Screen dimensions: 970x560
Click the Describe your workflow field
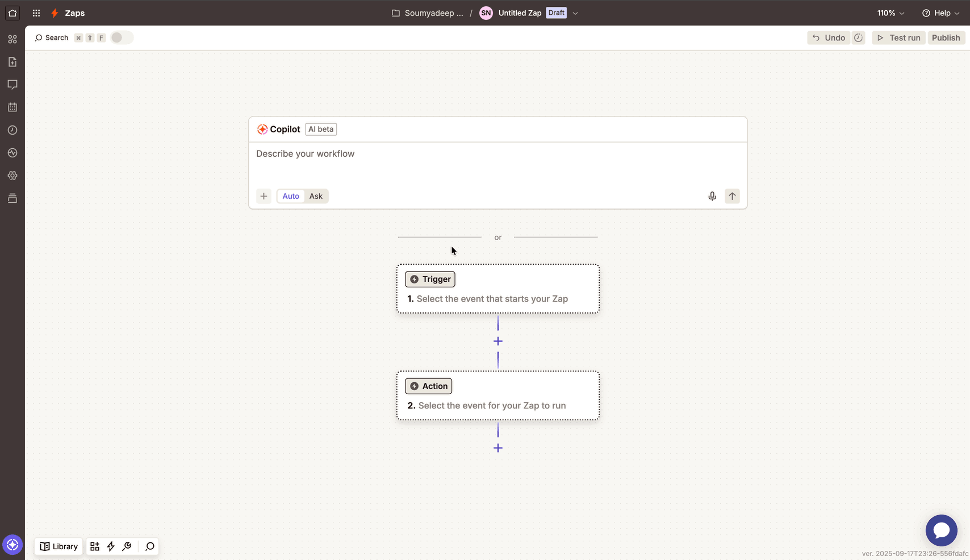tap(497, 163)
